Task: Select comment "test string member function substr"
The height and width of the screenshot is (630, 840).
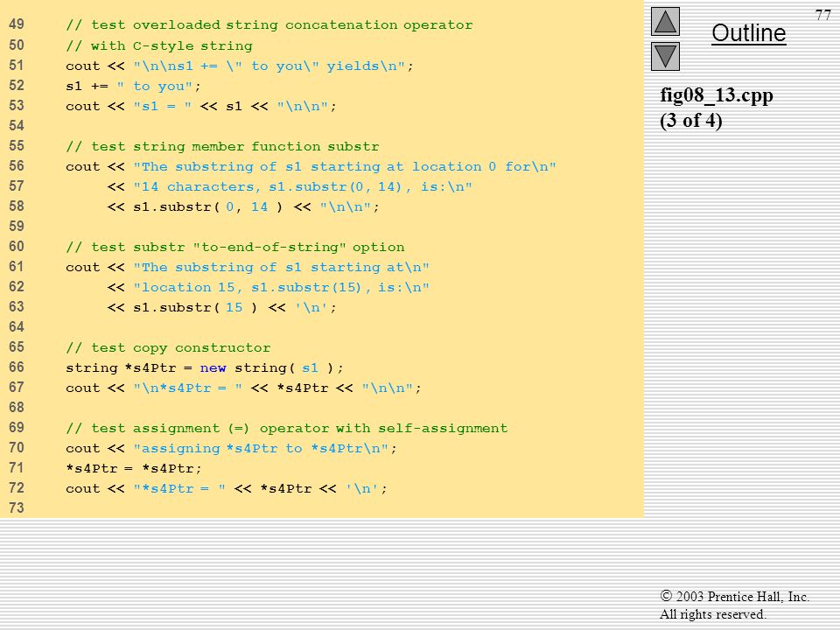Action: [222, 146]
